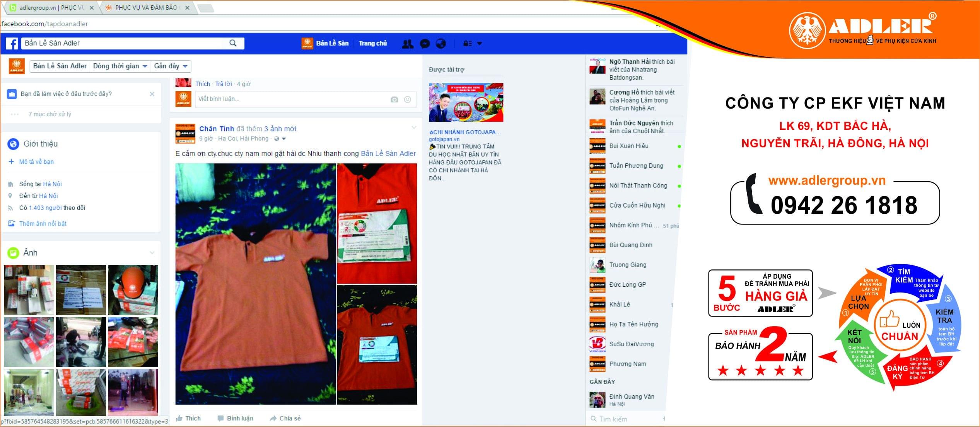The height and width of the screenshot is (427, 980).
Task: Click the Truong Giang chat avatar
Action: [x=598, y=265]
